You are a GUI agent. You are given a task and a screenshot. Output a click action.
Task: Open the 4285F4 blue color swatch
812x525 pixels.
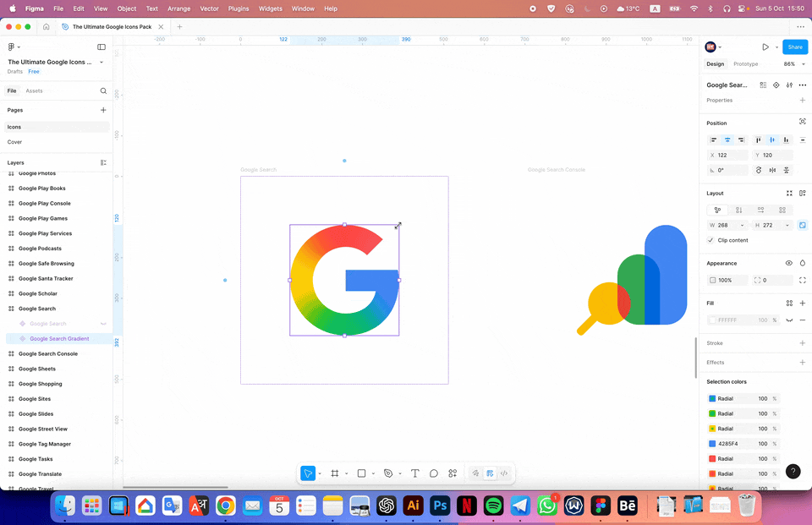[712, 444]
